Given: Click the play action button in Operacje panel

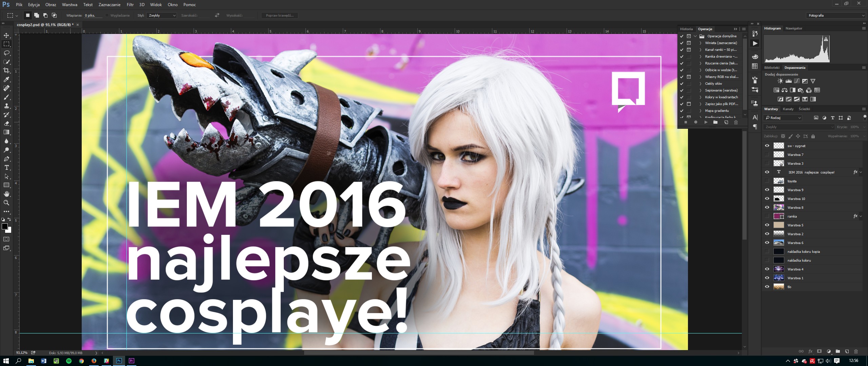Looking at the screenshot, I should click(x=706, y=122).
